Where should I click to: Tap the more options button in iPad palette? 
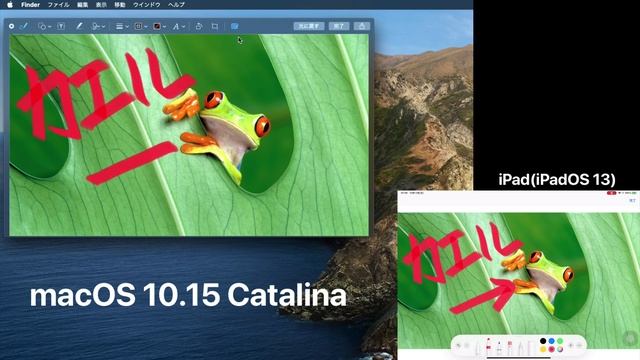[579, 345]
